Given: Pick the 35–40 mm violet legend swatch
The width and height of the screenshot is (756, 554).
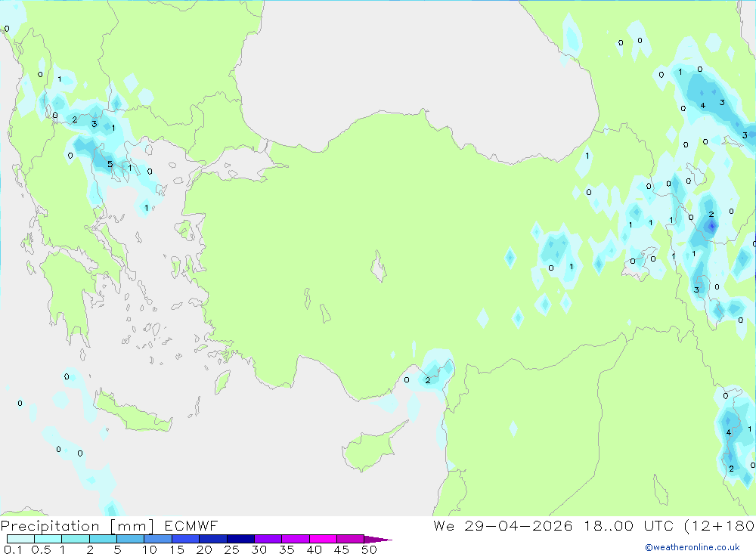Looking at the screenshot, I should (296, 539).
